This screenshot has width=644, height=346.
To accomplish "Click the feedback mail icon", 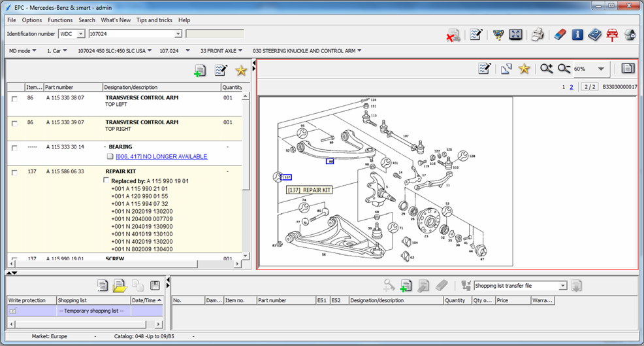I will click(630, 35).
